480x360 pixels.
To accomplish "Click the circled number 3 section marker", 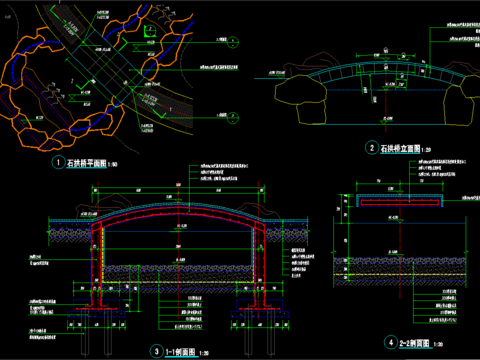I will (x=156, y=351).
